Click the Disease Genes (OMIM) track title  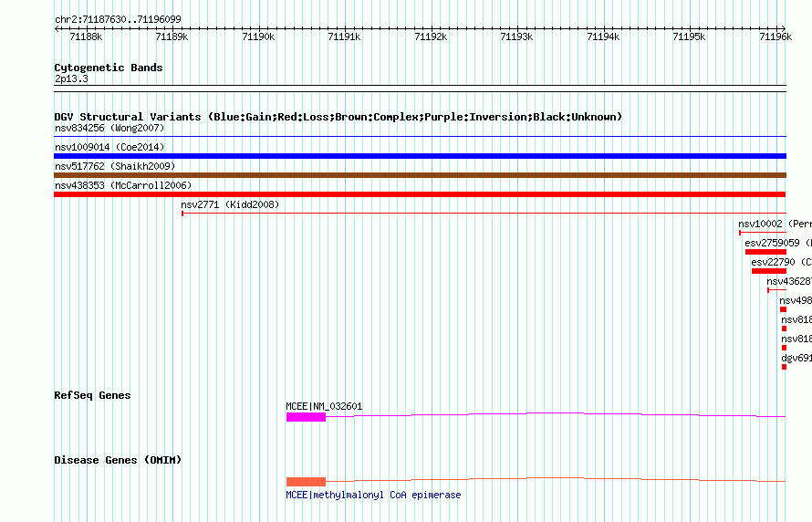click(x=118, y=460)
